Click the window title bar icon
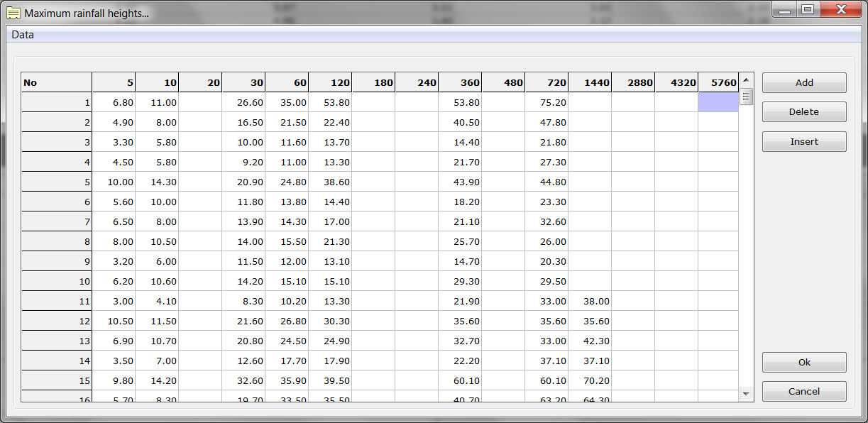 tap(13, 13)
